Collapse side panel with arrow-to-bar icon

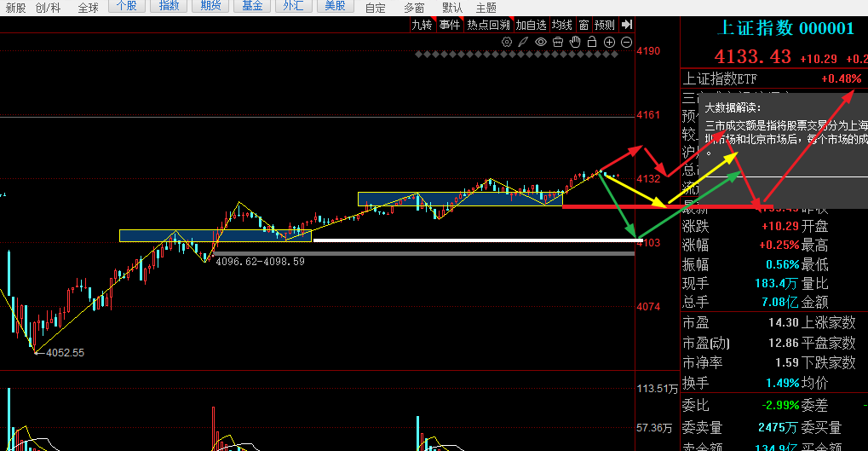(627, 25)
